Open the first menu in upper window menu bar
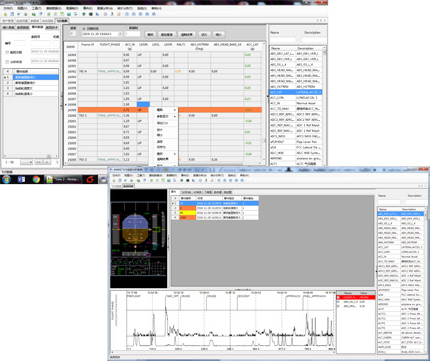The width and height of the screenshot is (430, 361). tap(8, 8)
